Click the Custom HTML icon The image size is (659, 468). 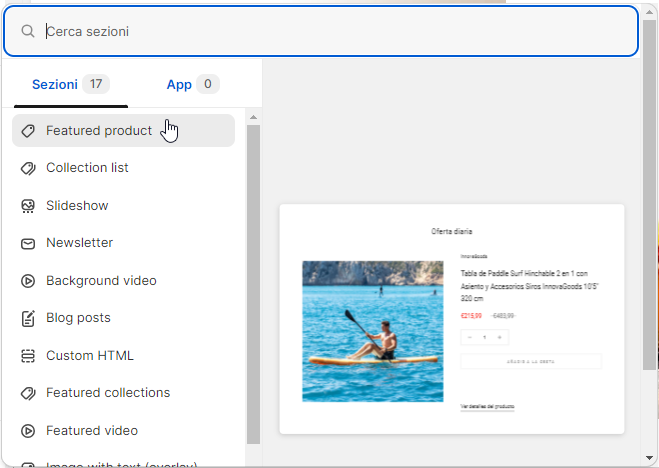(28, 356)
